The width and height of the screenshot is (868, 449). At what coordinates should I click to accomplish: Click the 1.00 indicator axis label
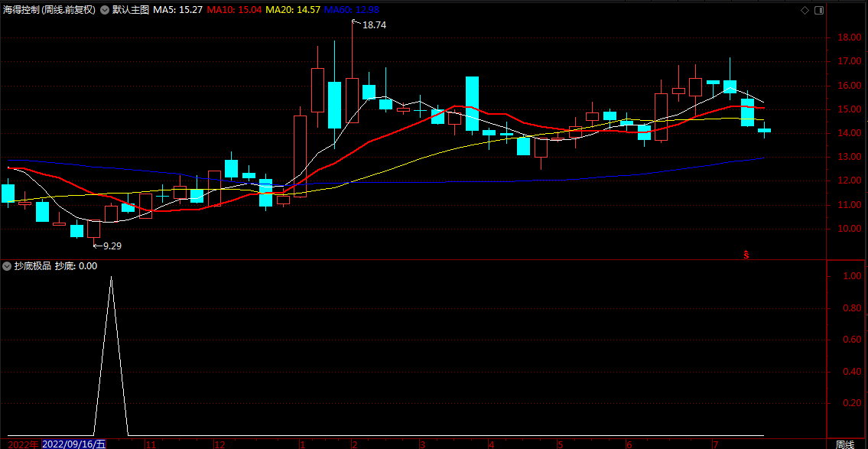851,276
